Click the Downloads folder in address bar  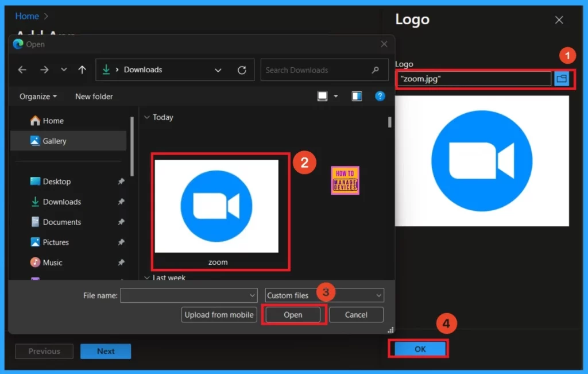pyautogui.click(x=143, y=70)
